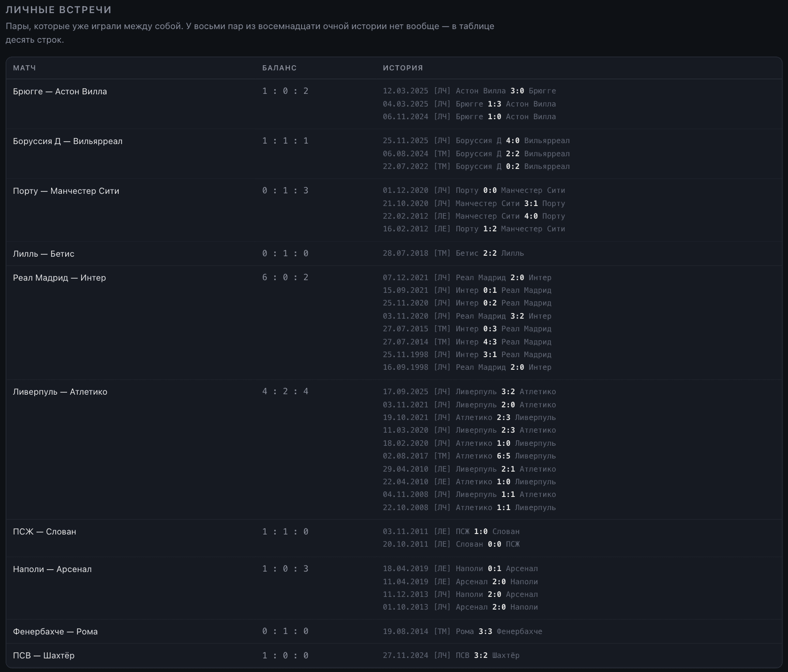Image resolution: width=788 pixels, height=672 pixels.
Task: Click history line 27.07.2014 Интер 4:3 Реал Мадрид
Action: [x=467, y=342]
